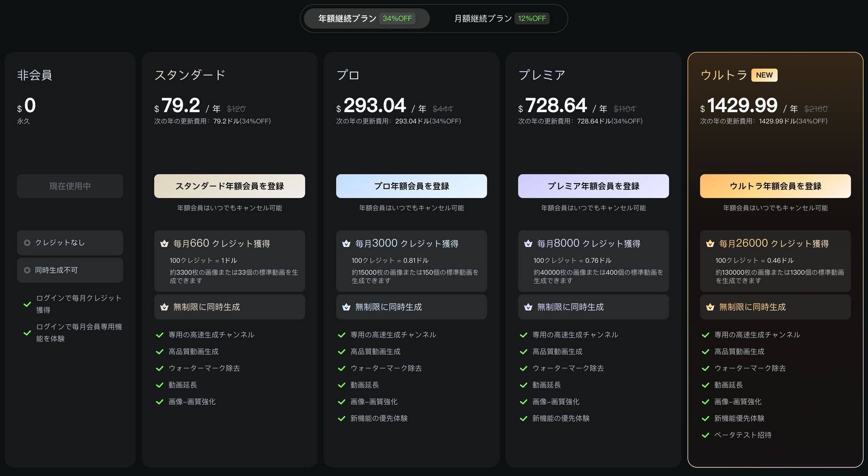Click checkmark beside Pro 新機能の優先体験
868x476 pixels.
click(342, 419)
